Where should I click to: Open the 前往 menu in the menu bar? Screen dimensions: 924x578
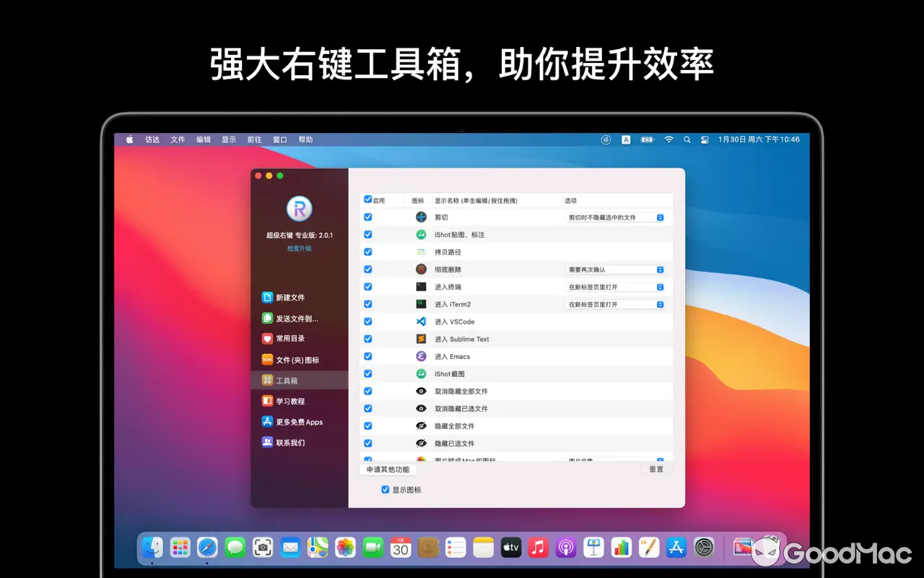[x=253, y=139]
